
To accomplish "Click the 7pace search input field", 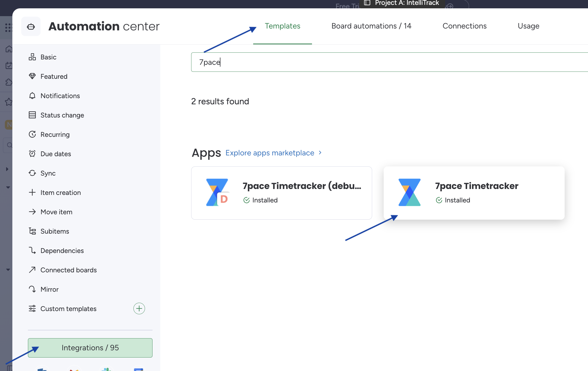I will [389, 62].
